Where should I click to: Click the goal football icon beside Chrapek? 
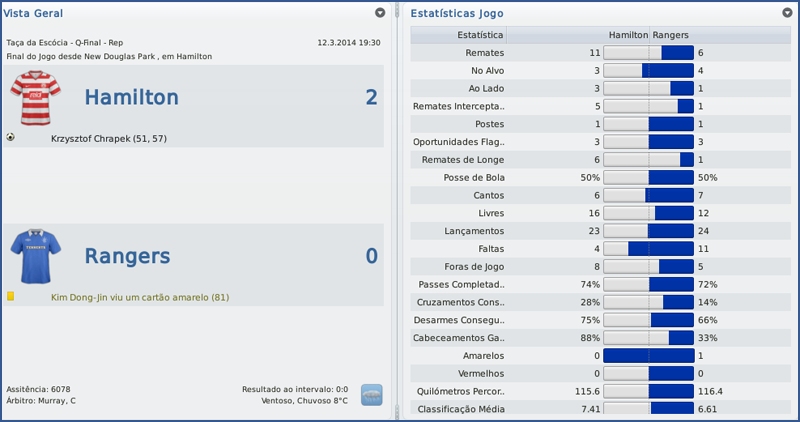10,137
